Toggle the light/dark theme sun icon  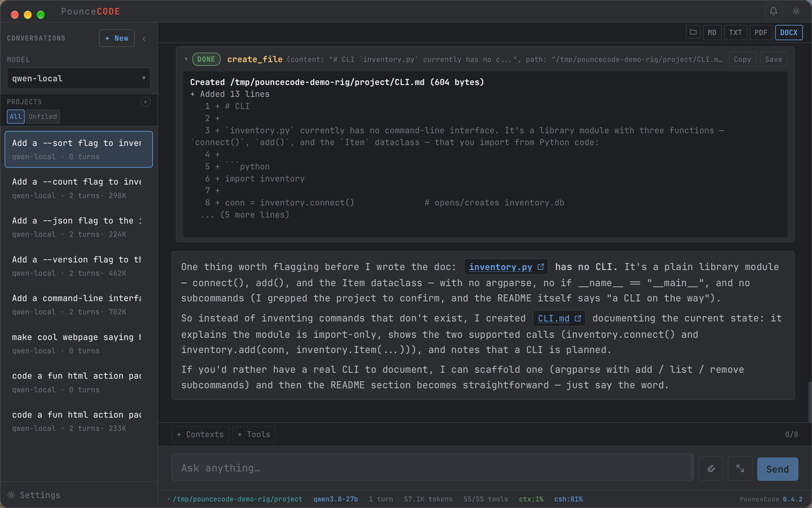coord(796,11)
